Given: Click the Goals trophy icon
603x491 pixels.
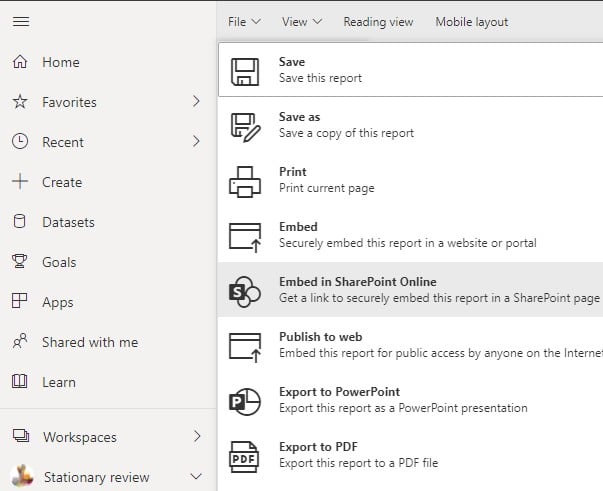Looking at the screenshot, I should pos(20,261).
